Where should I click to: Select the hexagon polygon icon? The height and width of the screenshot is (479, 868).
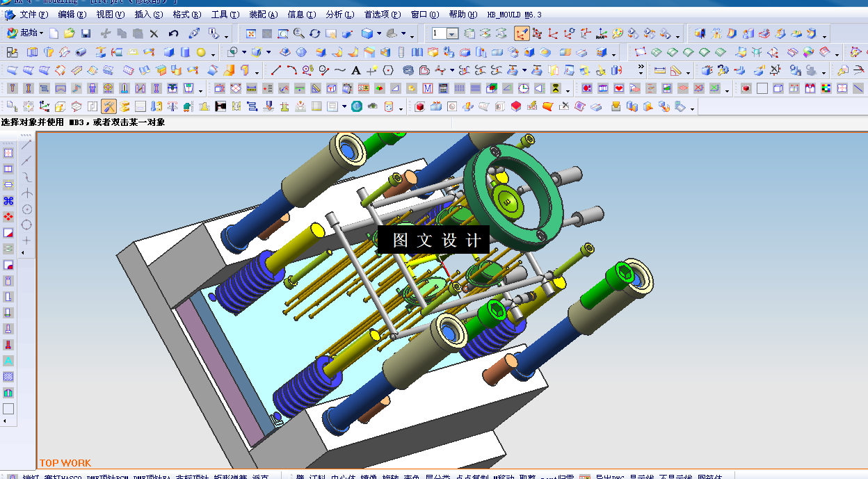(x=388, y=70)
